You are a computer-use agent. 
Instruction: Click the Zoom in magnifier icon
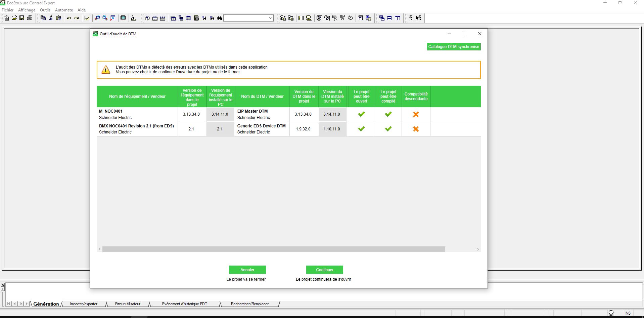tap(97, 18)
